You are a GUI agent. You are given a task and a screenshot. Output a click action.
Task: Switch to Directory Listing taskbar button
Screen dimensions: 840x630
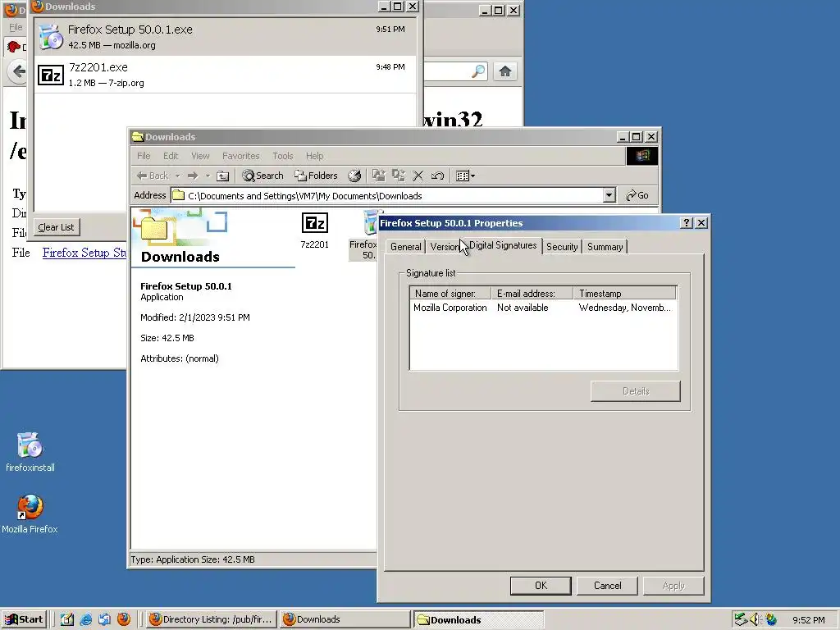(x=212, y=619)
